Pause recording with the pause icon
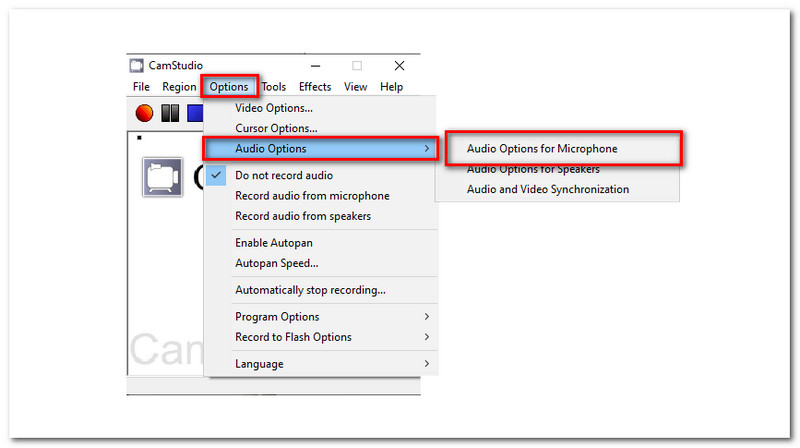 [x=170, y=113]
